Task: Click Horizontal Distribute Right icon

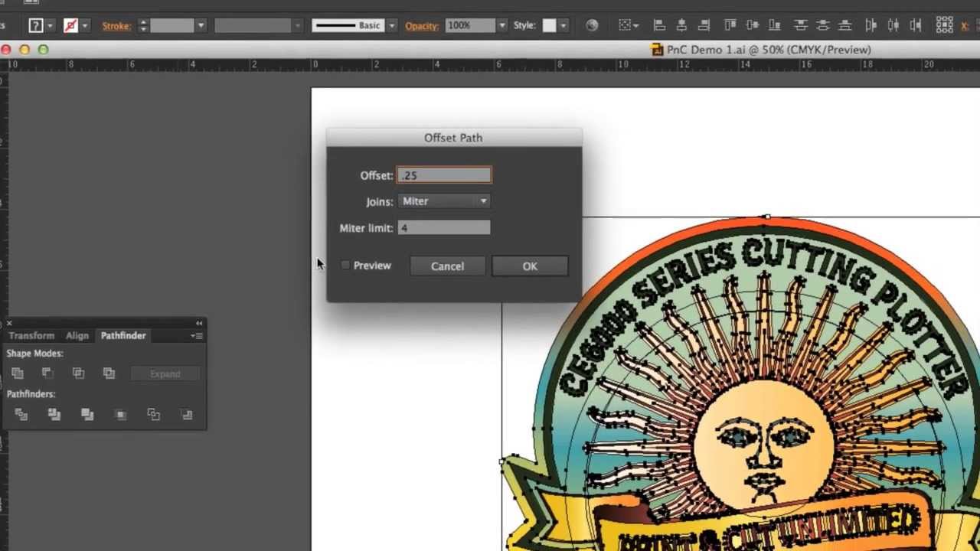Action: coord(916,25)
